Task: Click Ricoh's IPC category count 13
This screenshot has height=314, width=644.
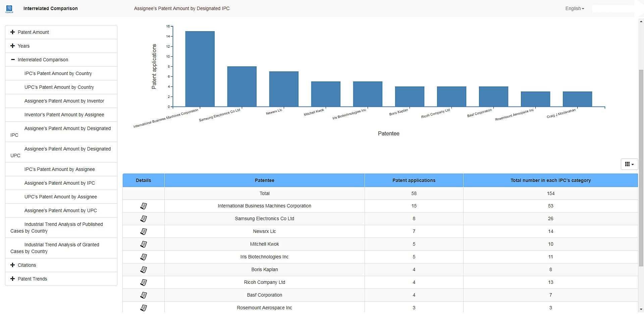Action: tap(550, 282)
